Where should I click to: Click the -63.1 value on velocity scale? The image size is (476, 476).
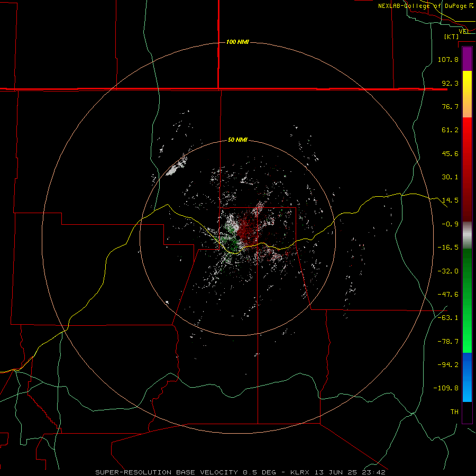point(448,318)
